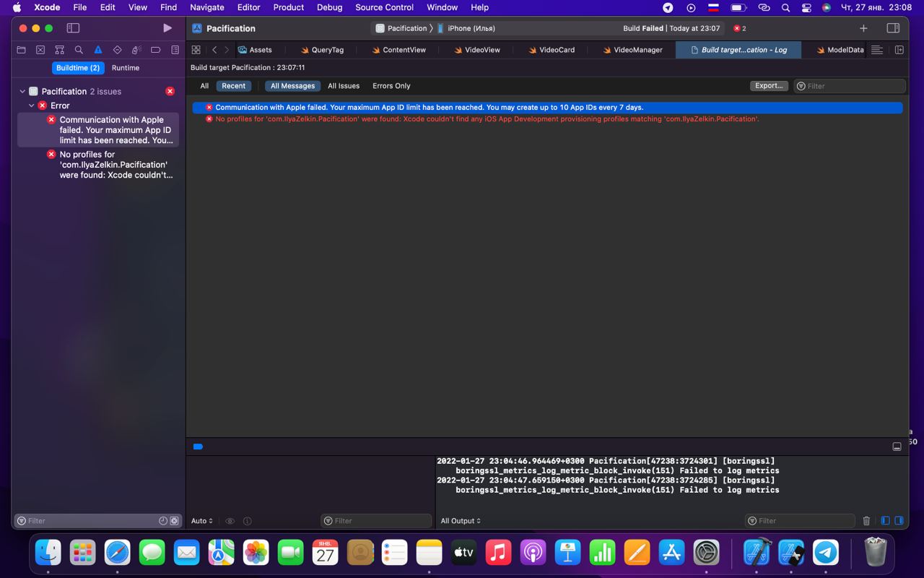Open the Symbol navigator icon

tap(60, 50)
